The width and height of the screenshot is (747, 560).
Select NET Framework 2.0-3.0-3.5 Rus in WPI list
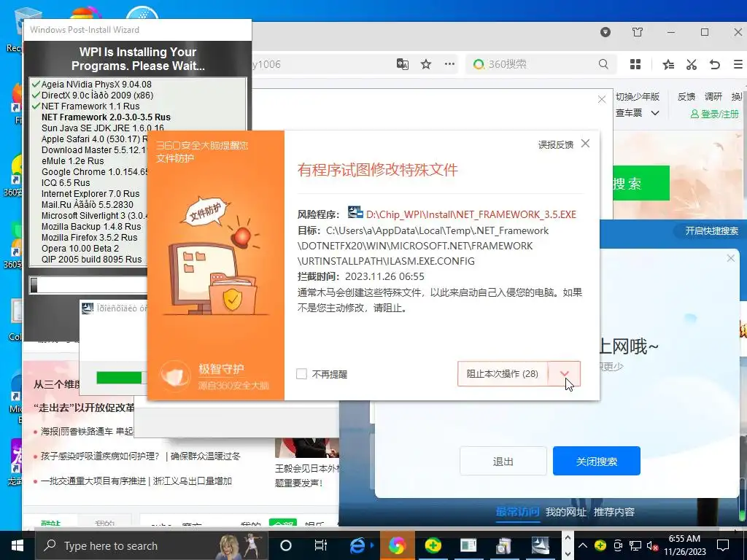pos(106,117)
